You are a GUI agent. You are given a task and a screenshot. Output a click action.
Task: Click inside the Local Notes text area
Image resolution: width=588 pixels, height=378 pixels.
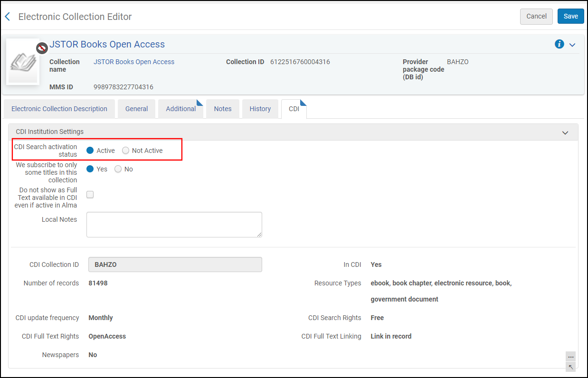[x=174, y=224]
